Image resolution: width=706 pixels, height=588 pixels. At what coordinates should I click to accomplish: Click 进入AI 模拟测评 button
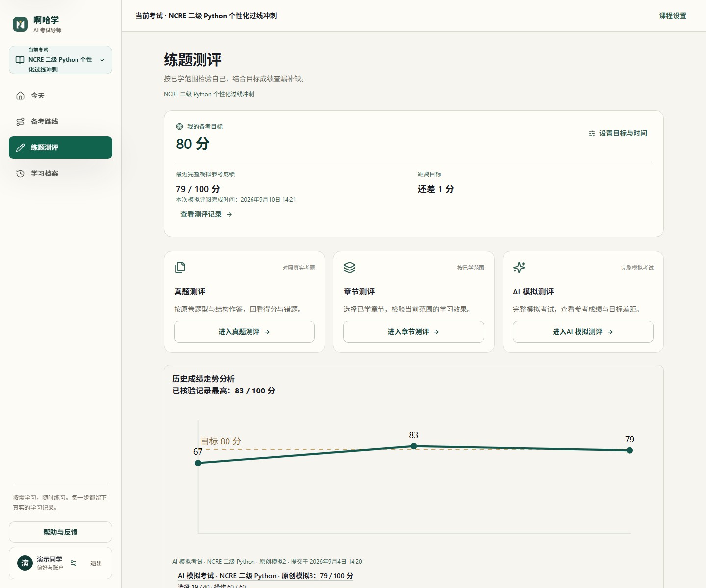tap(583, 332)
